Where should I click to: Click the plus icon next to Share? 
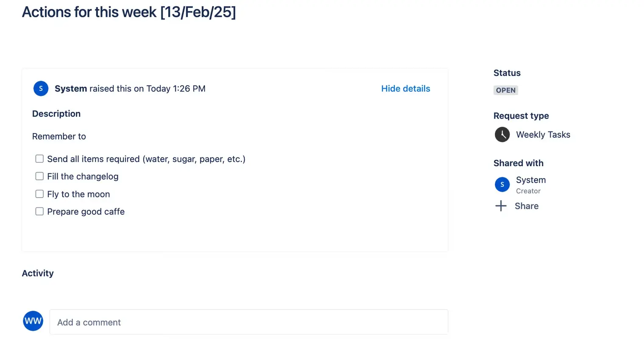(x=501, y=206)
